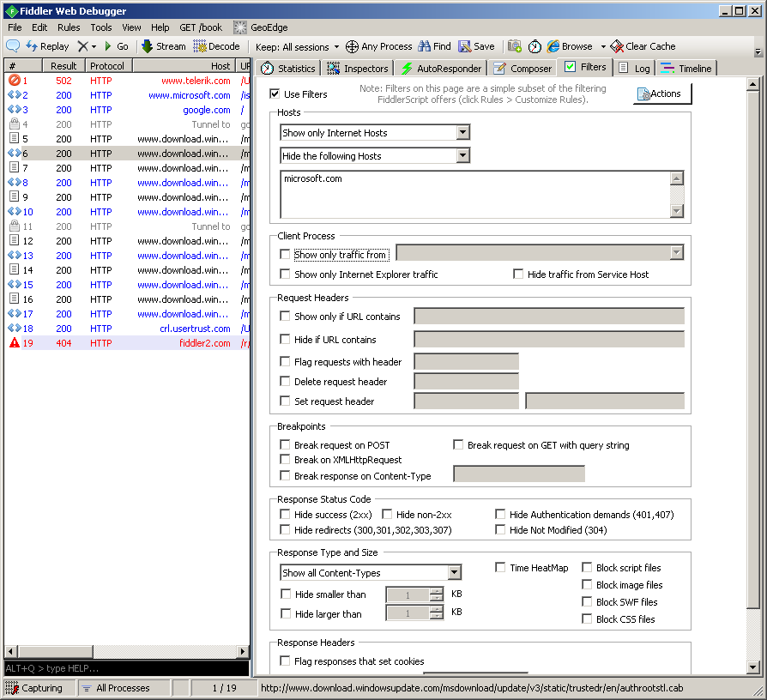Click the Actions button
767x700 pixels.
point(662,94)
